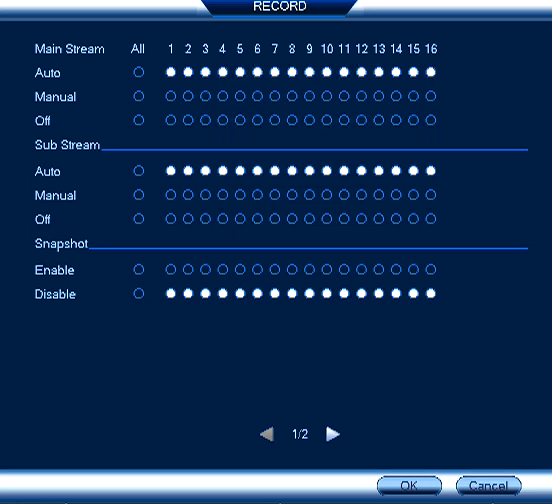This screenshot has width=552, height=504.
Task: Set Sub Stream Auto on channel 13
Action: coord(379,171)
